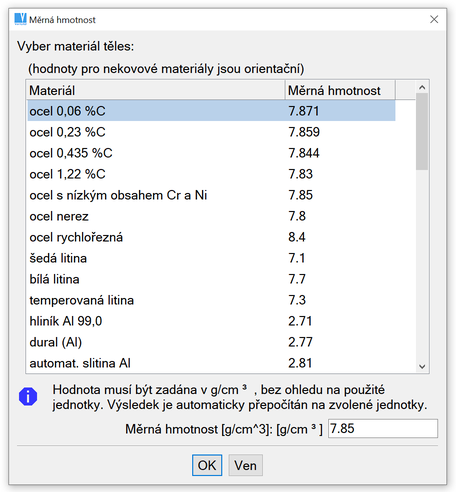Click the Měrná hmotnost density input field
456x492 pixels.
(x=383, y=429)
